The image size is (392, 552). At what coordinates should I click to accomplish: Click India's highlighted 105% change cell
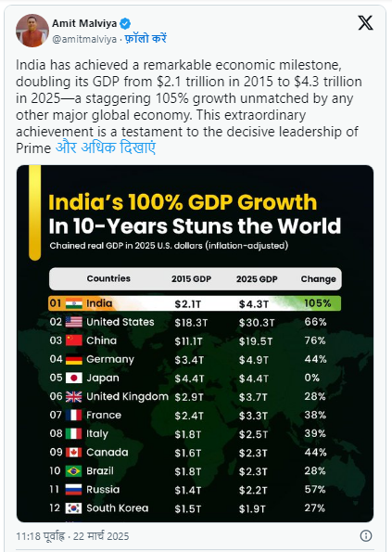(318, 303)
